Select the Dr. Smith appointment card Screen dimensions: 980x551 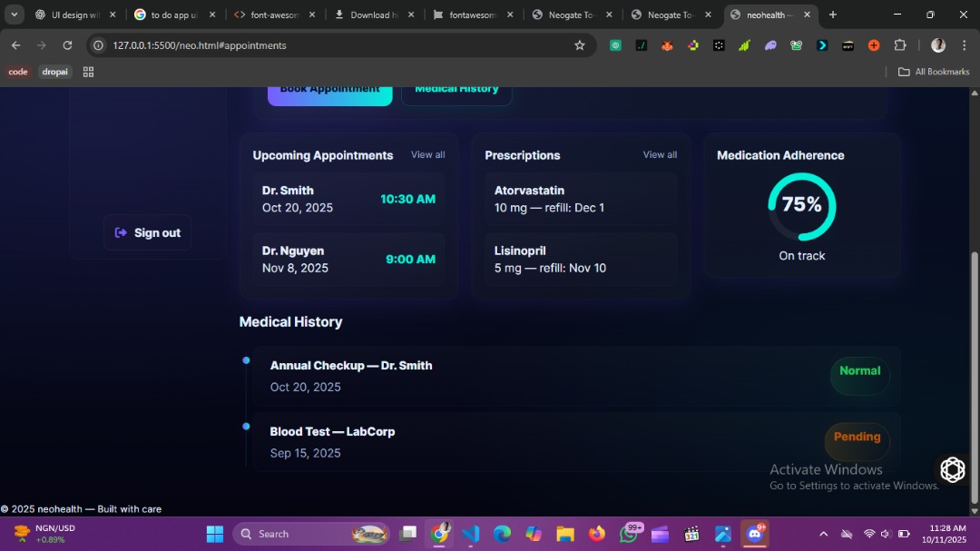click(348, 199)
